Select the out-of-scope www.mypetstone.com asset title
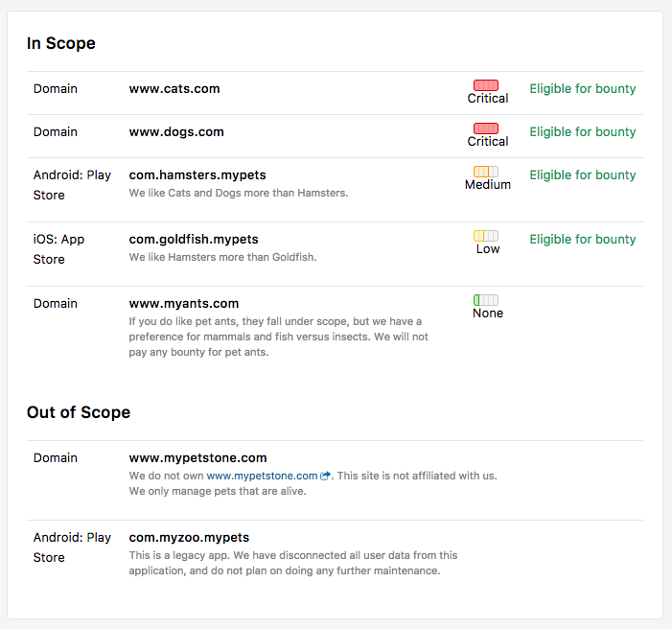672x629 pixels. pos(197,458)
